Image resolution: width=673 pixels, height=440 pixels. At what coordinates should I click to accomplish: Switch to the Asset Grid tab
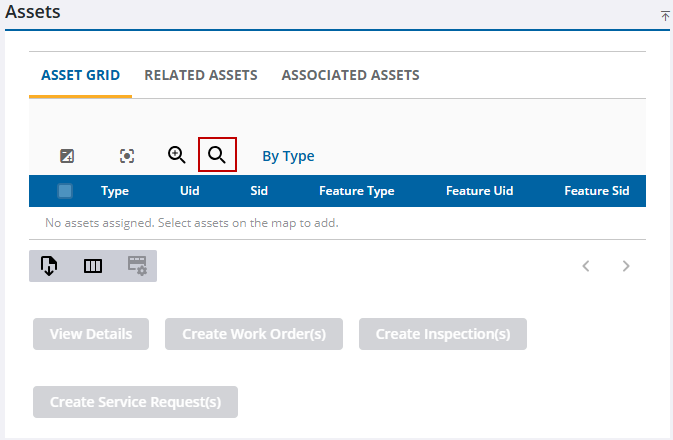pos(80,75)
